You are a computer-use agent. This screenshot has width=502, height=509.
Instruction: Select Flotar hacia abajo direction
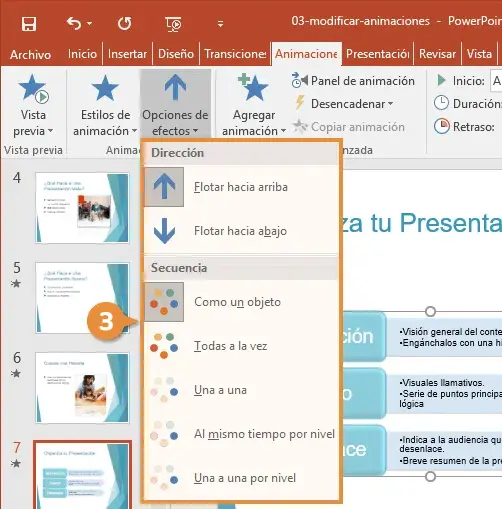pyautogui.click(x=241, y=231)
